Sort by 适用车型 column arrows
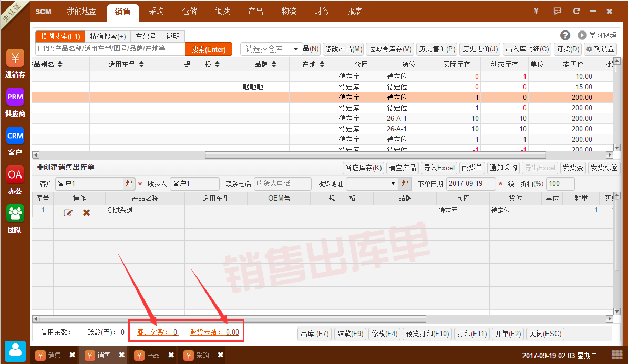628x364 pixels. [141, 64]
